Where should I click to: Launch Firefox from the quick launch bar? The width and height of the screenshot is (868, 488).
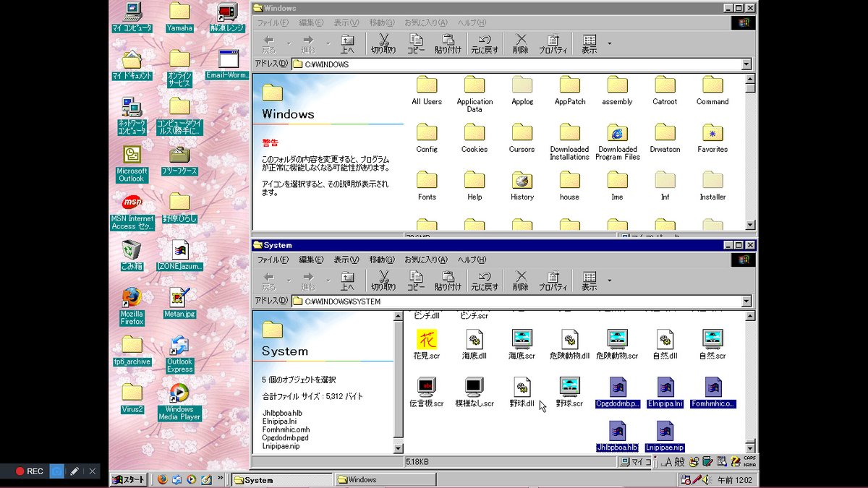pos(161,479)
